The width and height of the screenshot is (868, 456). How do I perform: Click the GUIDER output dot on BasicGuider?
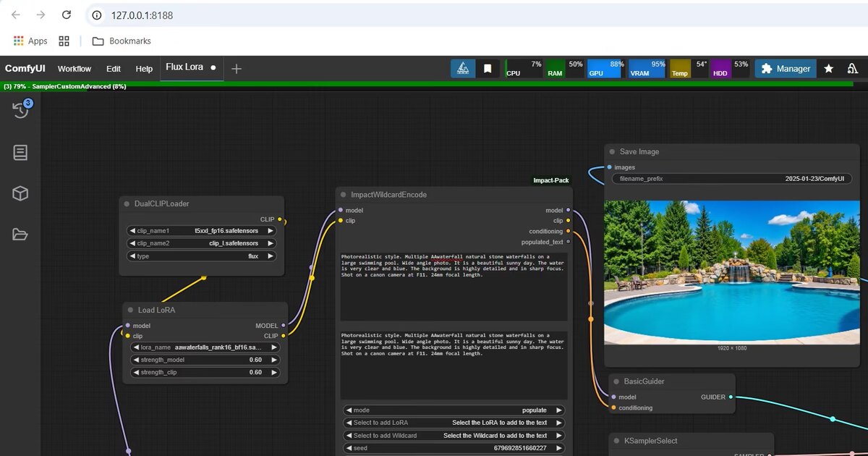731,397
